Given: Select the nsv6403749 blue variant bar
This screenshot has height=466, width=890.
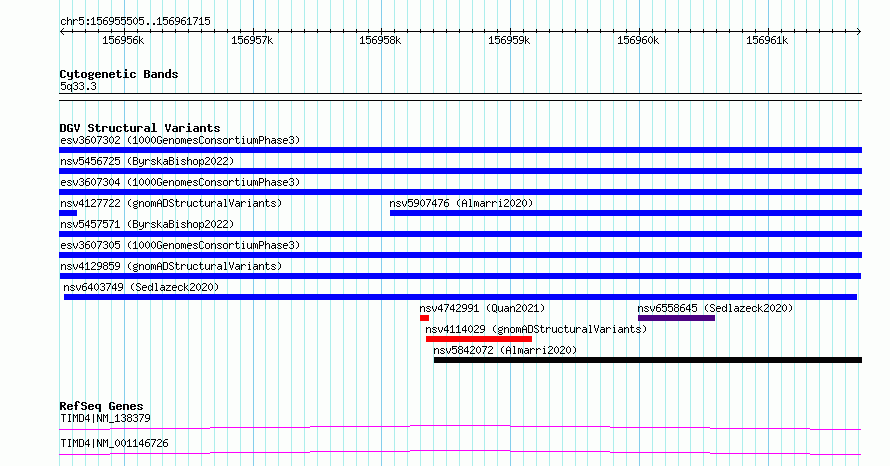Looking at the screenshot, I should [460, 297].
